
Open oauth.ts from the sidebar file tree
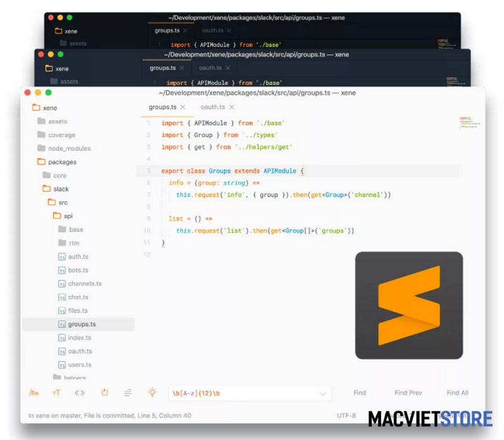(x=75, y=351)
